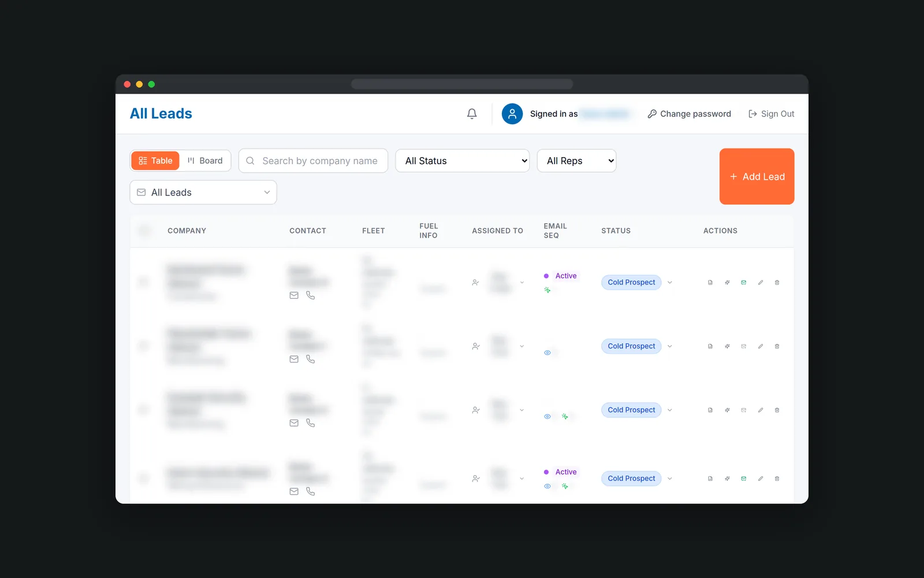Click the Add Lead button

pyautogui.click(x=757, y=176)
